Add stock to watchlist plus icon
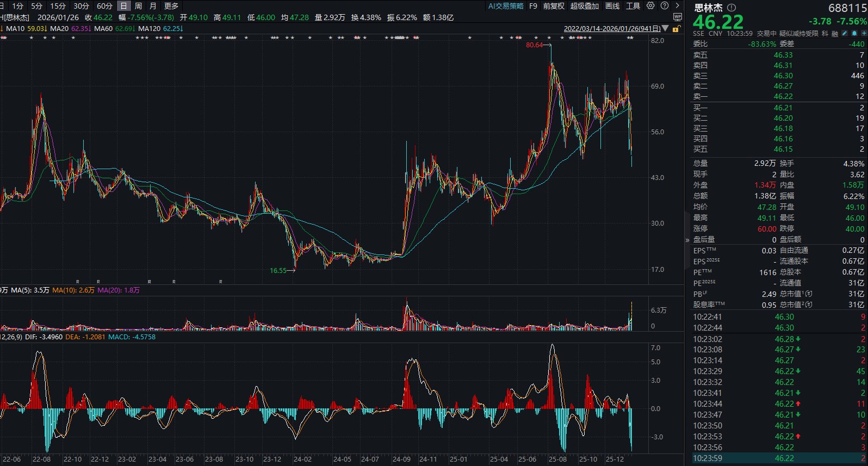Screen dimensions: 868x466 864,34
